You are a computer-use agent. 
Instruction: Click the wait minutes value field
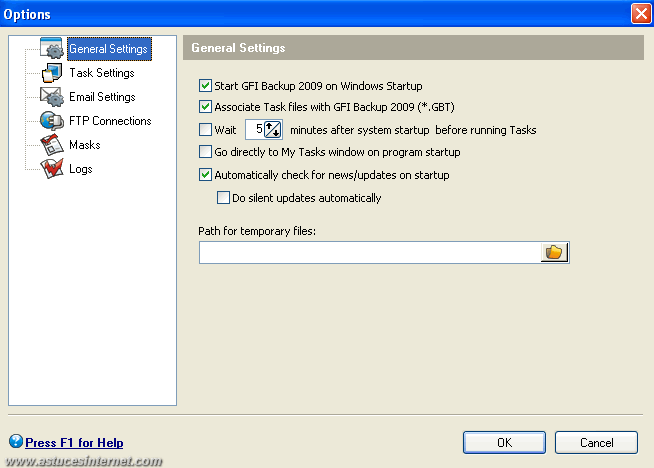coord(255,129)
